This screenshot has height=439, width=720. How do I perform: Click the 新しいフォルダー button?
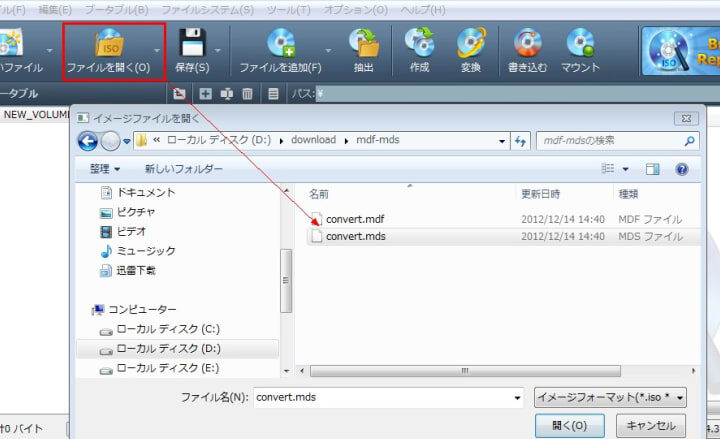184,169
